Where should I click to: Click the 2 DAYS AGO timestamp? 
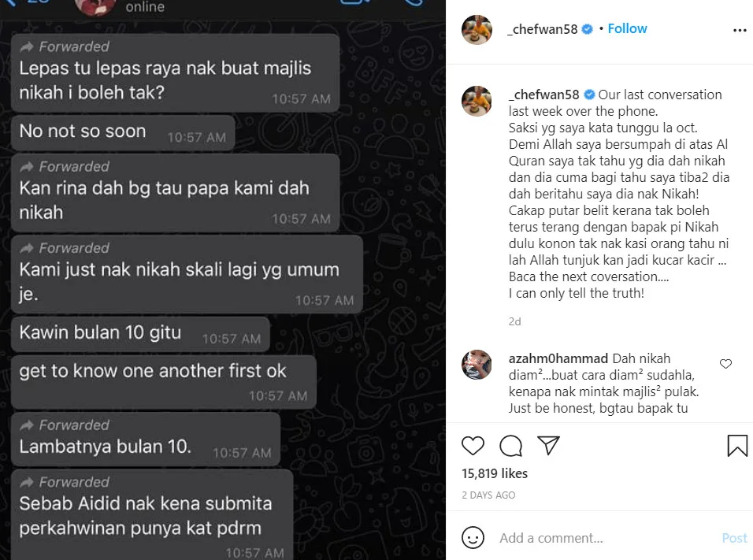click(488, 495)
